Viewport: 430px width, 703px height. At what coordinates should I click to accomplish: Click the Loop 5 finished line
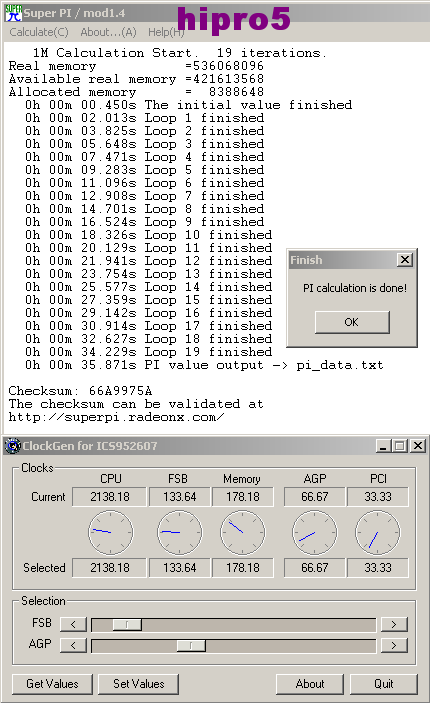coord(145,170)
